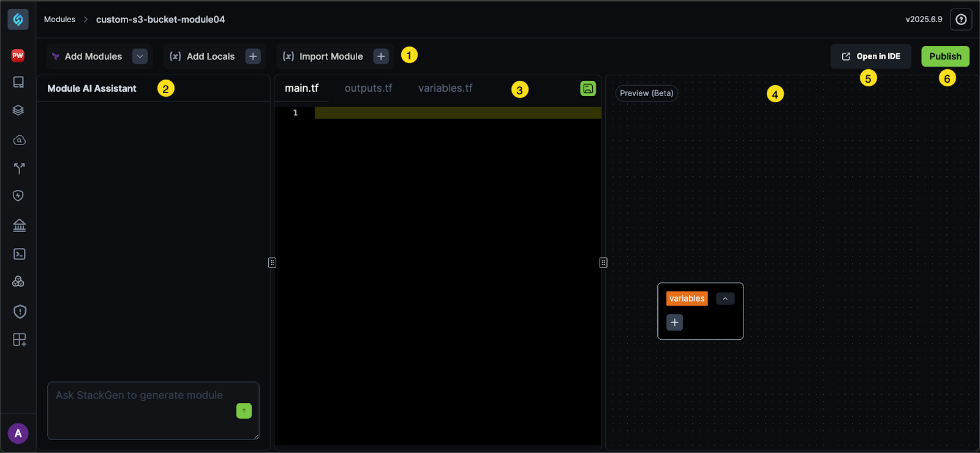Click the Module AI Assistant heading
The width and height of the screenshot is (980, 453).
point(92,89)
